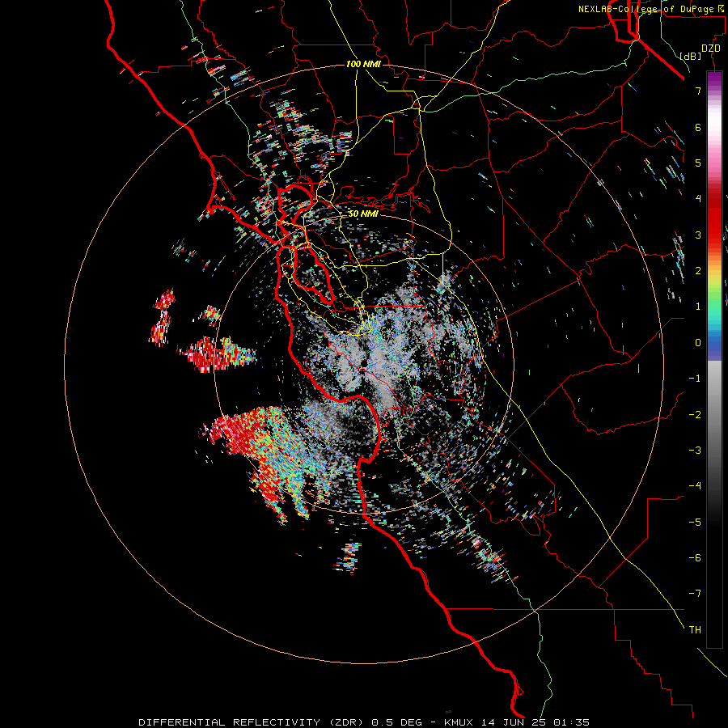
Task: Click the 'KMUX' radar site identifier
Action: [x=459, y=722]
